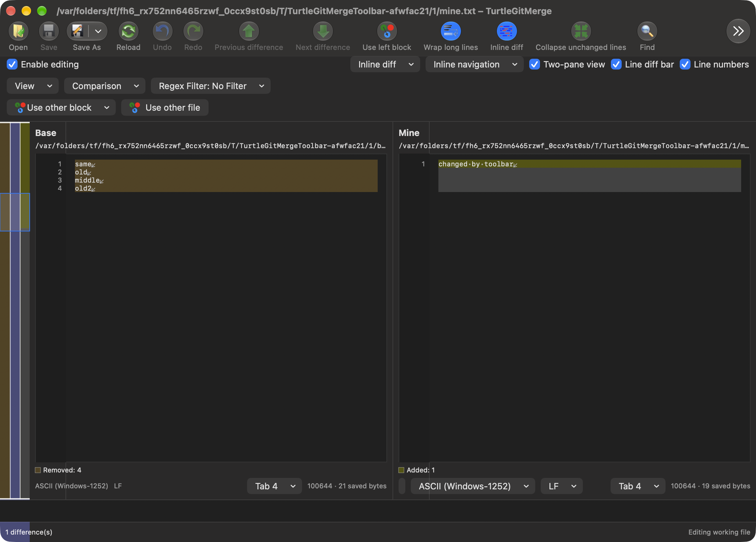The width and height of the screenshot is (756, 542).
Task: Click the "middle" line in Base
Action: coord(226,180)
